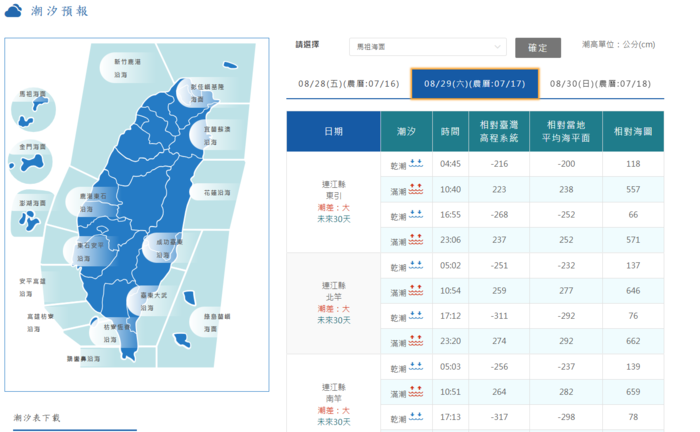
Task: Select 東石安平沿海 region on map
Action: pyautogui.click(x=89, y=252)
